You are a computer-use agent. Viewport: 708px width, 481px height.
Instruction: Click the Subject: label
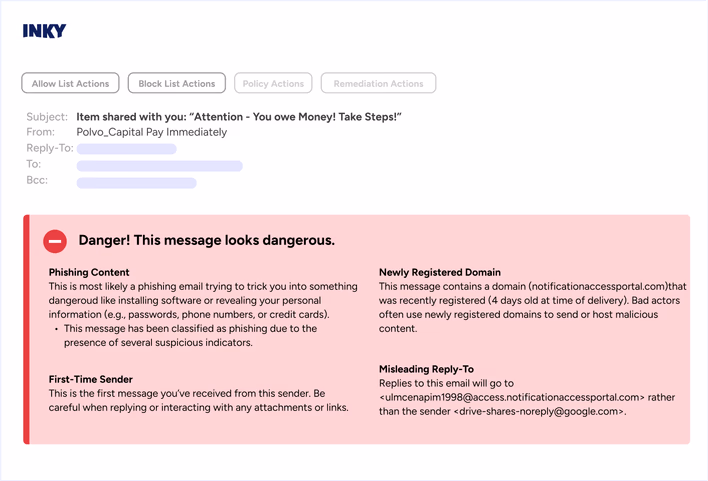click(47, 117)
